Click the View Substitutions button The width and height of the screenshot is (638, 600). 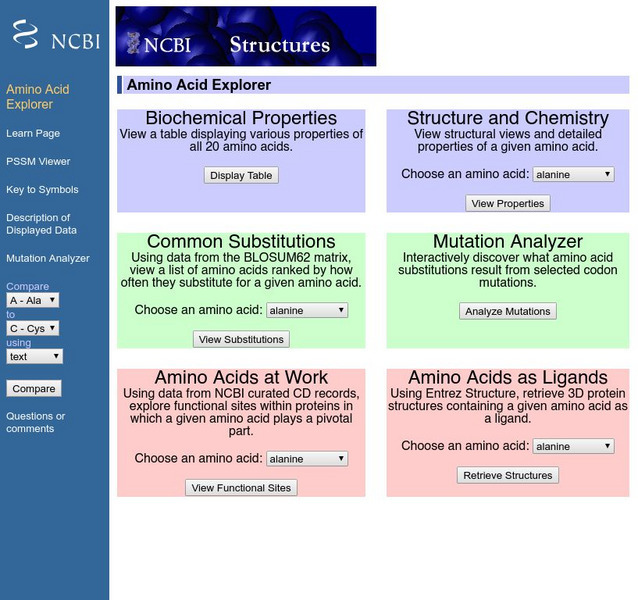tap(241, 339)
